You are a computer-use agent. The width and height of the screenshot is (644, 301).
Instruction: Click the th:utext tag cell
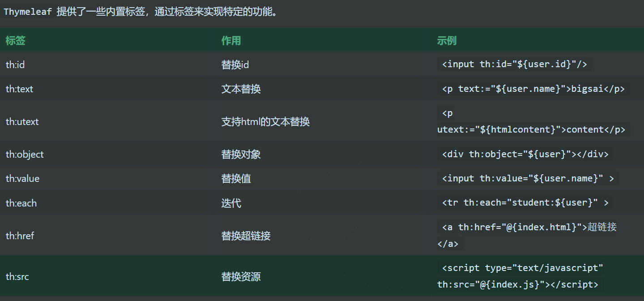click(x=22, y=122)
